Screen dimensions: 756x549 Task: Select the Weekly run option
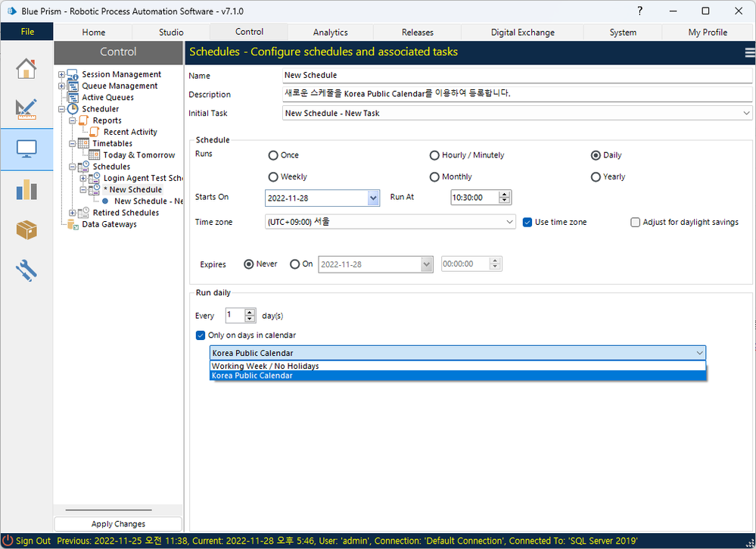click(x=273, y=177)
